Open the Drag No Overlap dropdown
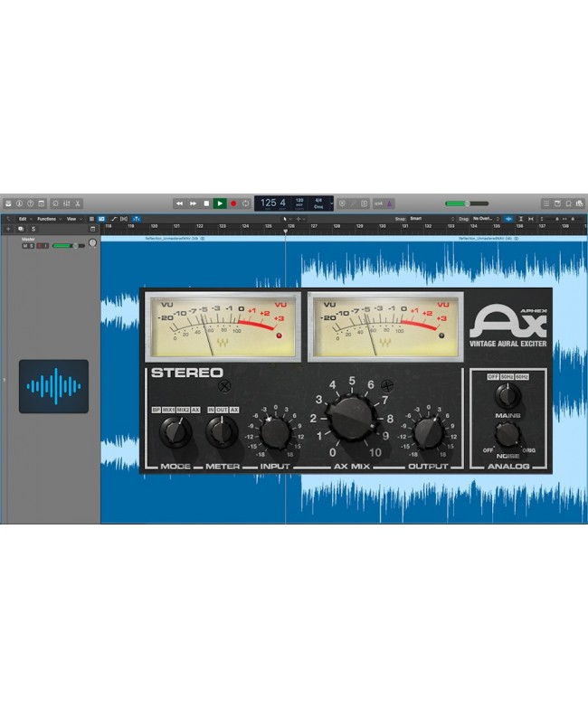 [x=486, y=219]
